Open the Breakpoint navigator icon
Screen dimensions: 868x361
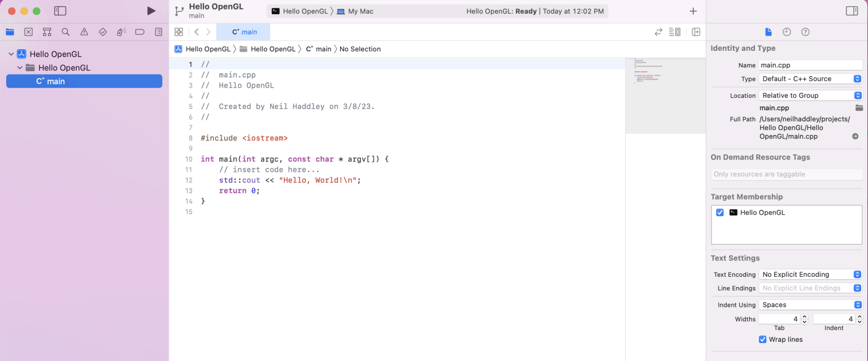click(x=140, y=32)
